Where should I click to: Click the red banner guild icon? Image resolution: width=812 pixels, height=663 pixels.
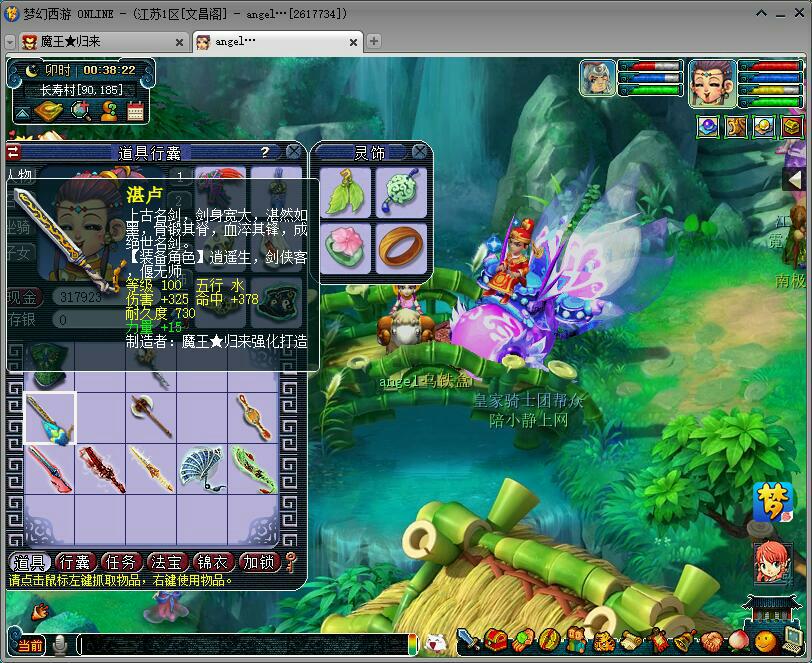[x=658, y=641]
